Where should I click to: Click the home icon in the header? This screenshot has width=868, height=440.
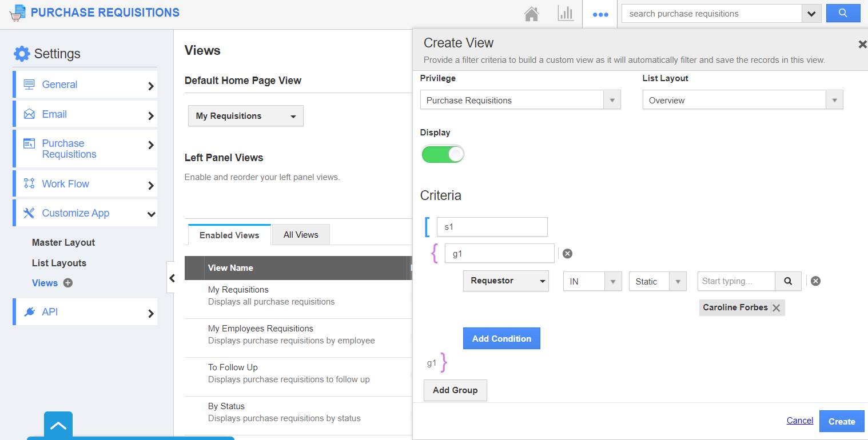coord(531,14)
